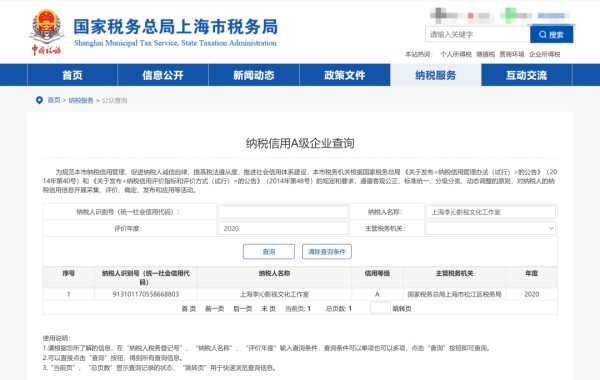Click the 首页 pagination link
Image resolution: width=600 pixels, height=380 pixels.
189,309
